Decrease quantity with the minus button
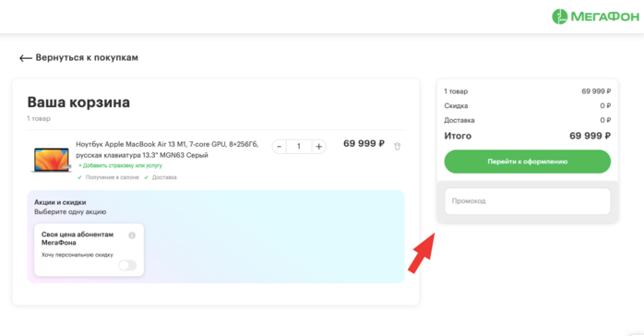This screenshot has height=336, width=644. coord(280,147)
